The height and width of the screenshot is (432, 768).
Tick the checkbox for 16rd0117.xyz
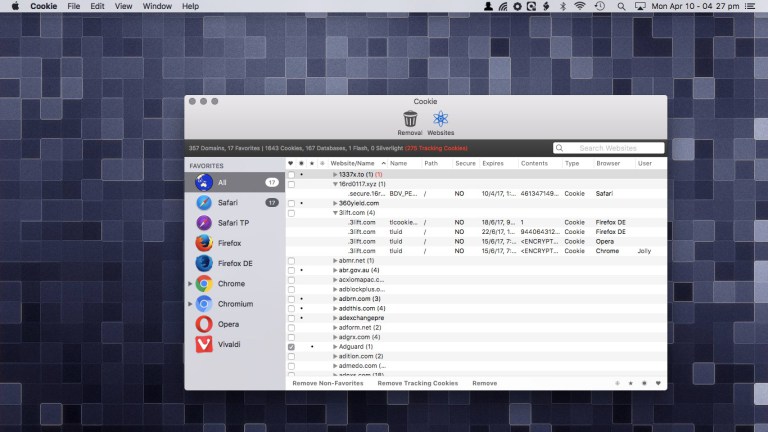[291, 185]
